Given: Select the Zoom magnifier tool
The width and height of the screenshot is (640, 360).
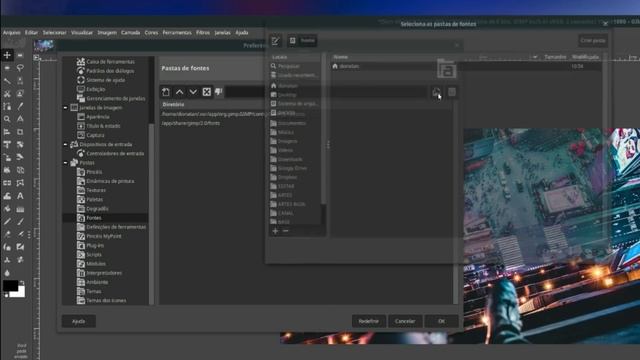Looking at the screenshot, I should pos(7,119).
